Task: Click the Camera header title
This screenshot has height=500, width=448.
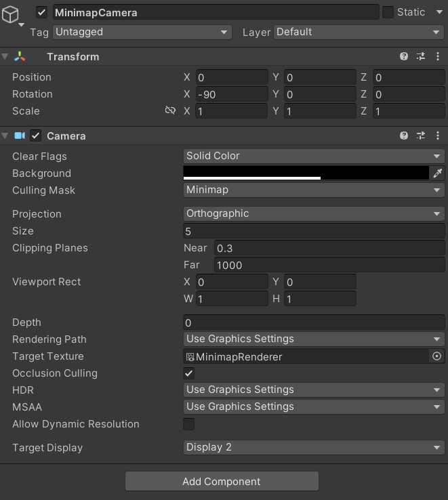Action: click(66, 136)
